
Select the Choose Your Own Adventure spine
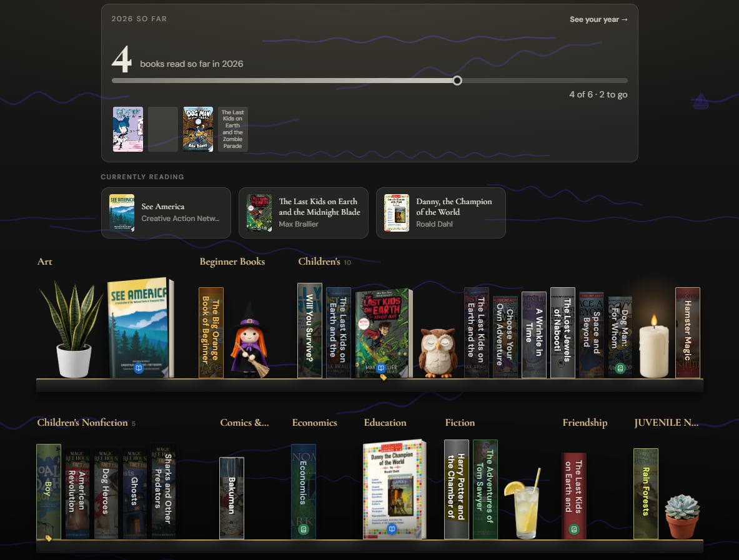pos(505,337)
